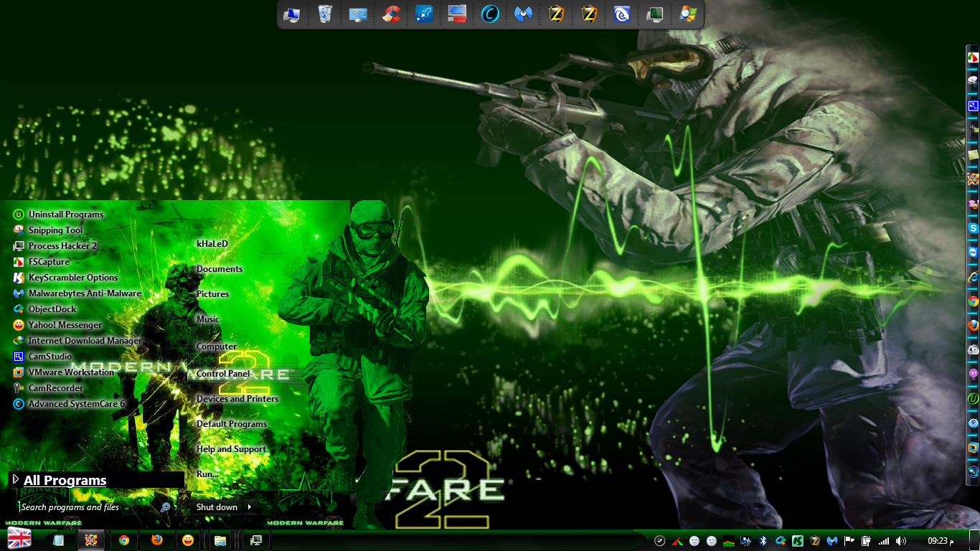Open Pictures from the Start menu
Screen dimensions: 980x551
[213, 294]
